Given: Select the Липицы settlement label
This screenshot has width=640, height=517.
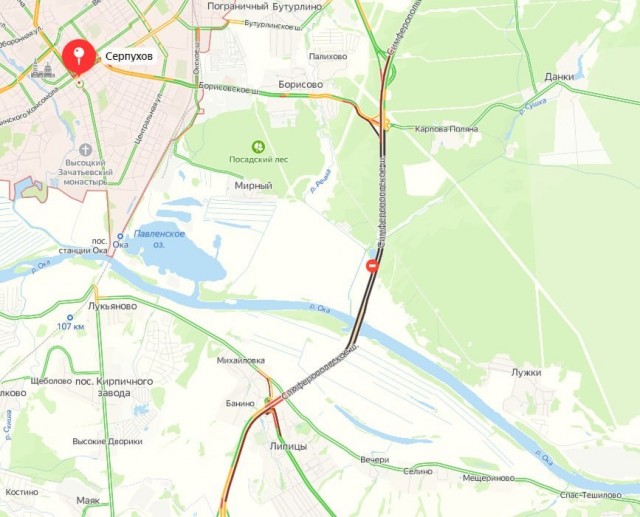Looking at the screenshot, I should 288,446.
